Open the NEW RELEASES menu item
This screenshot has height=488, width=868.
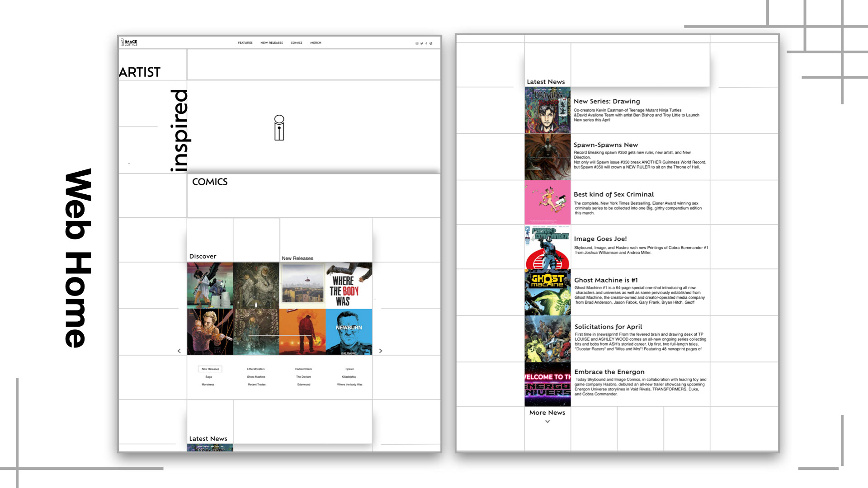(x=271, y=43)
